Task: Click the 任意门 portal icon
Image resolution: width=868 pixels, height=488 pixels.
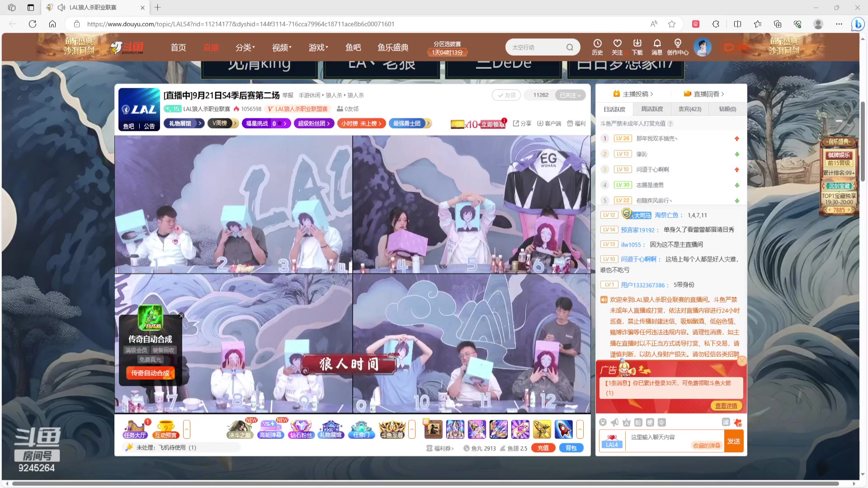Action: tap(361, 428)
